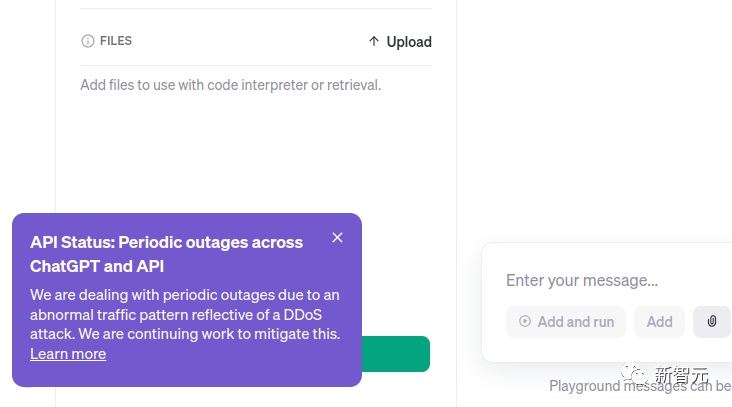This screenshot has width=732, height=407.
Task: Click the FILES section label
Action: pyautogui.click(x=116, y=41)
